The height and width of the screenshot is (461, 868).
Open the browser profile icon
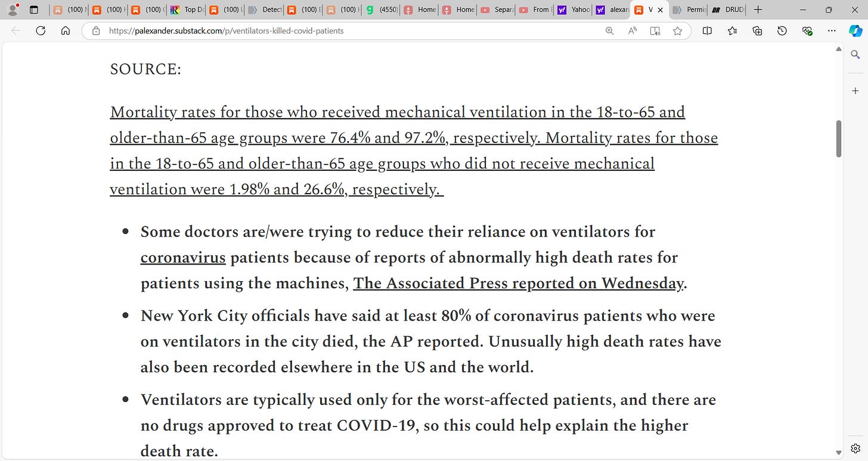click(x=13, y=10)
